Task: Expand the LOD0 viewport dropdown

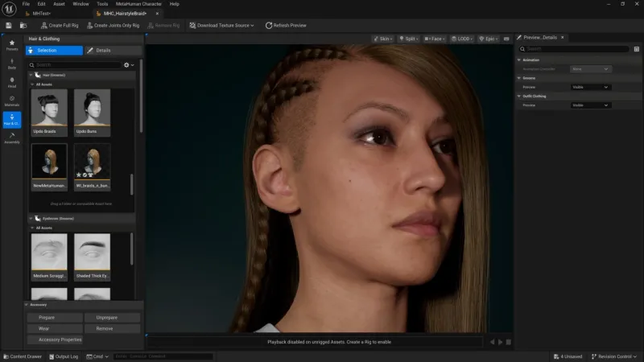Action: coord(463,39)
